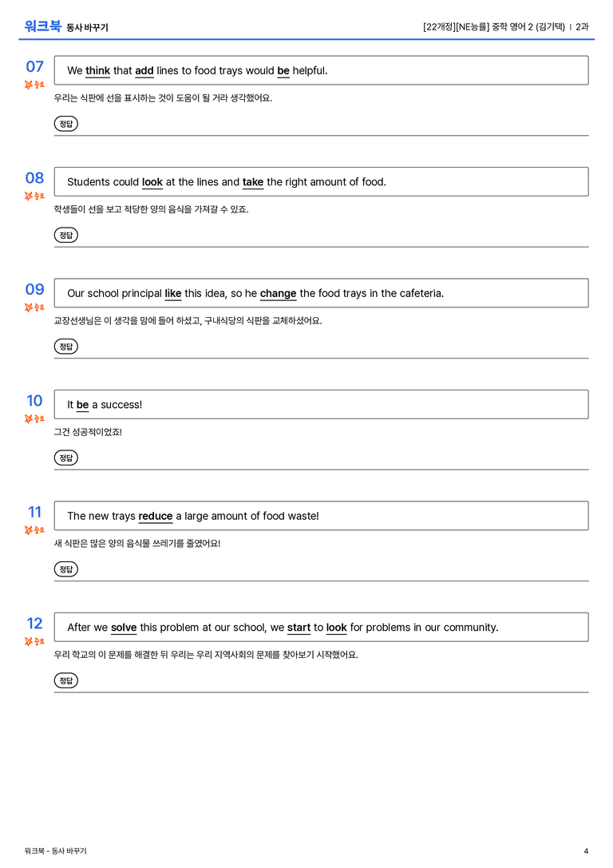Click the underlined word 'think' in sentence 07

97,71
